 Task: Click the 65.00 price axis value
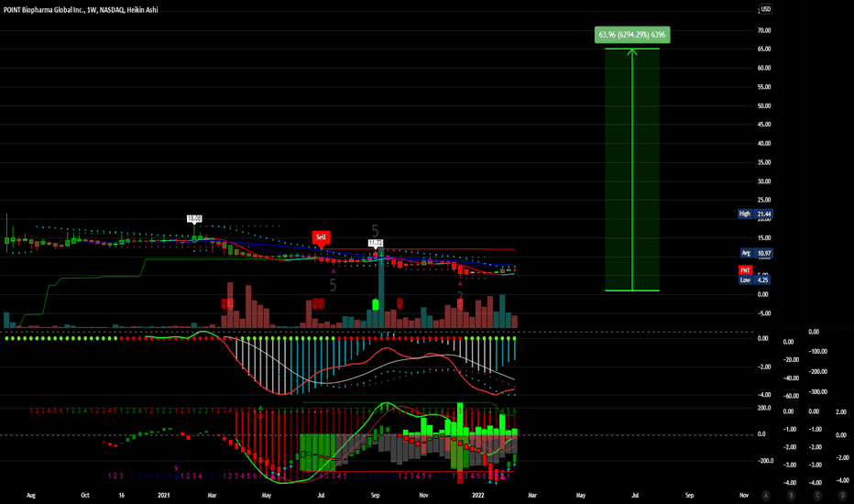coord(763,49)
